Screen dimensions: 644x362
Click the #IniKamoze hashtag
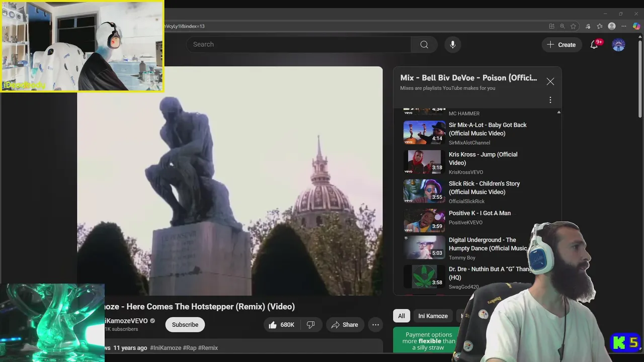click(166, 348)
